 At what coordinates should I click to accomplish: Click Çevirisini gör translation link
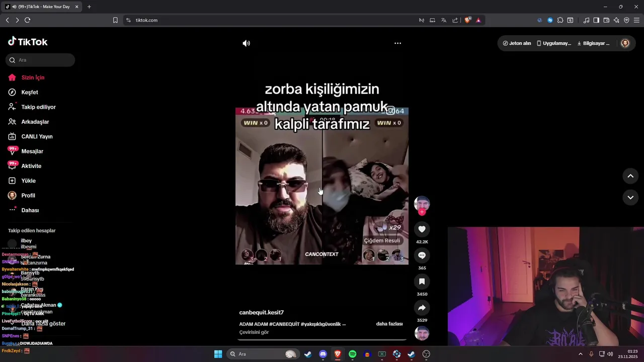point(254,332)
